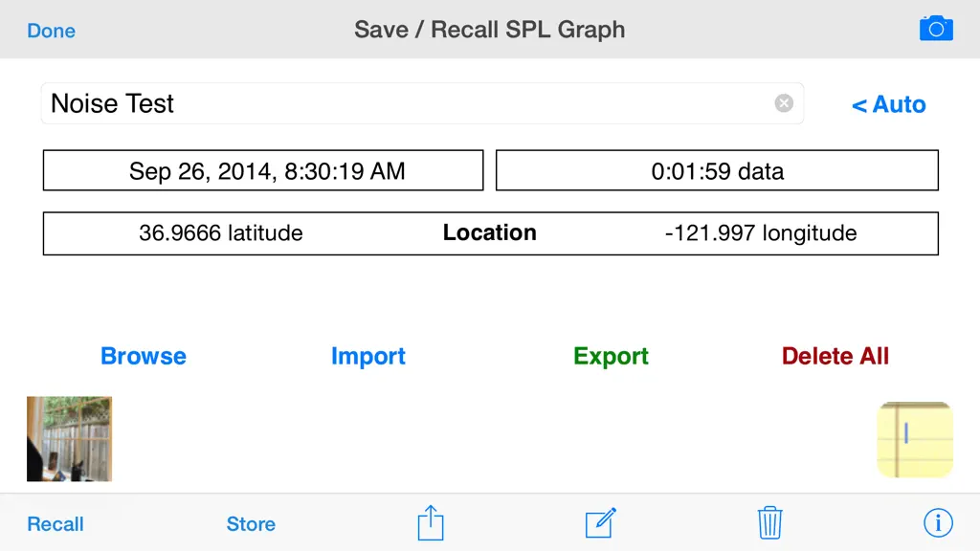Tap the Sep 26, 2014 date box
Screen dimensions: 980x551
263,170
